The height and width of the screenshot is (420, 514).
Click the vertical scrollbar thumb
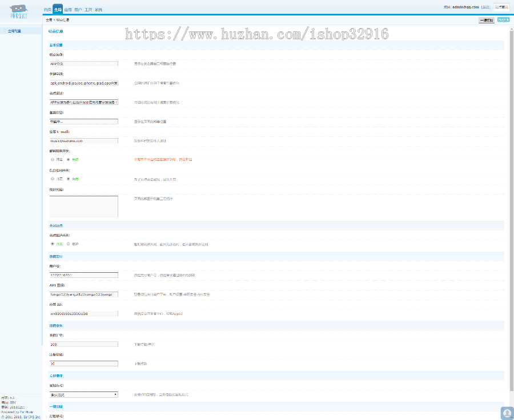[x=511, y=211]
